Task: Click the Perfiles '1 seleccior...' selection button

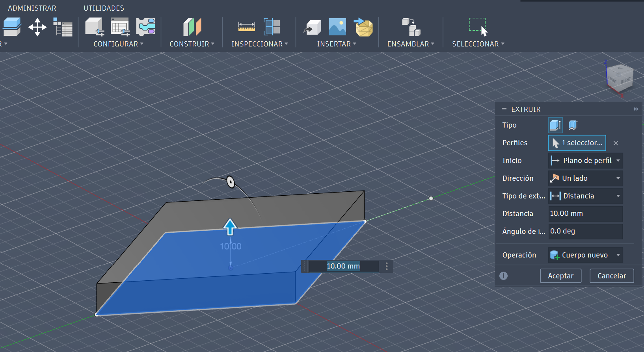Action: [577, 143]
